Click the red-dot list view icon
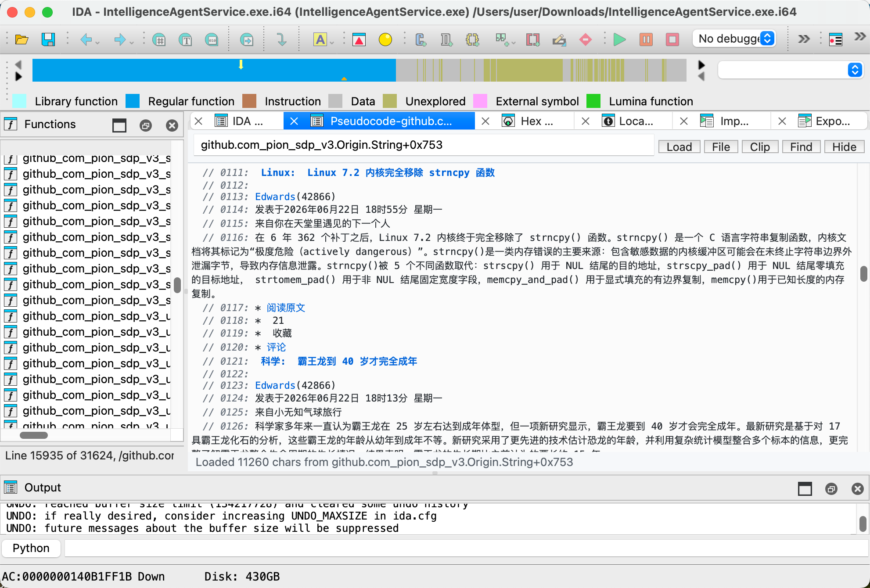Screen dimensions: 870x588 point(836,40)
